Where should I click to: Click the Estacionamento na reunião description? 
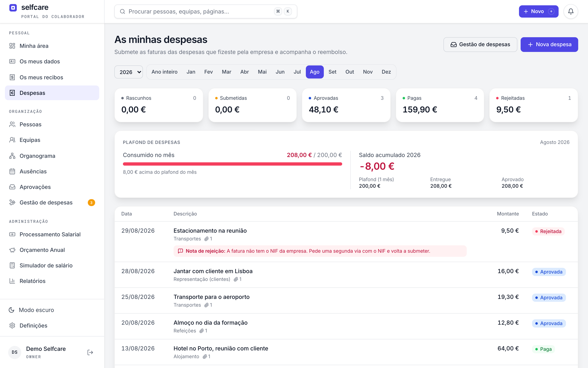[210, 230]
